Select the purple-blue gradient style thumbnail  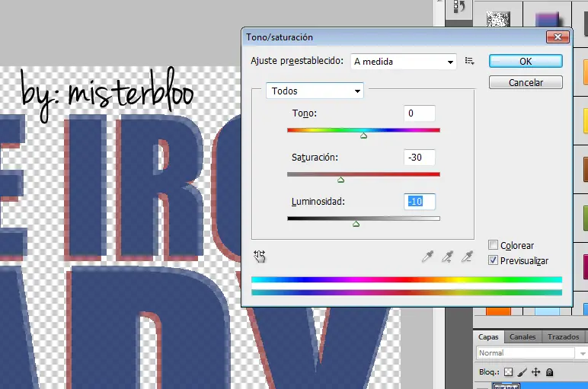click(547, 19)
